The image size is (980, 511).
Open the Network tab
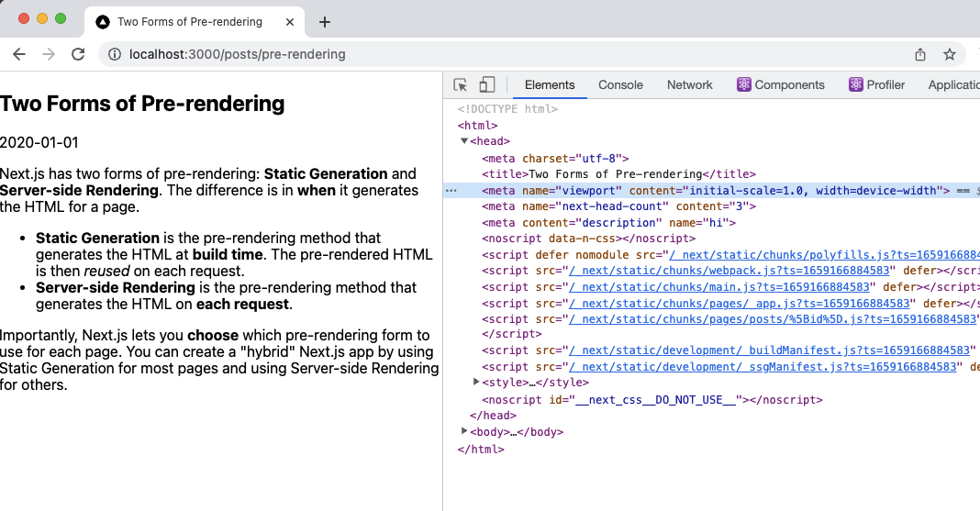(689, 85)
